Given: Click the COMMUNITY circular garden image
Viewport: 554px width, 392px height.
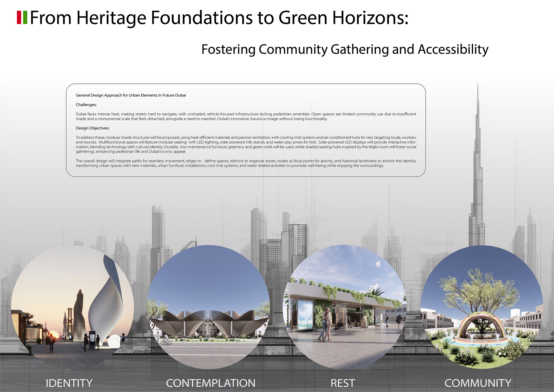Looking at the screenshot, I should 481,307.
